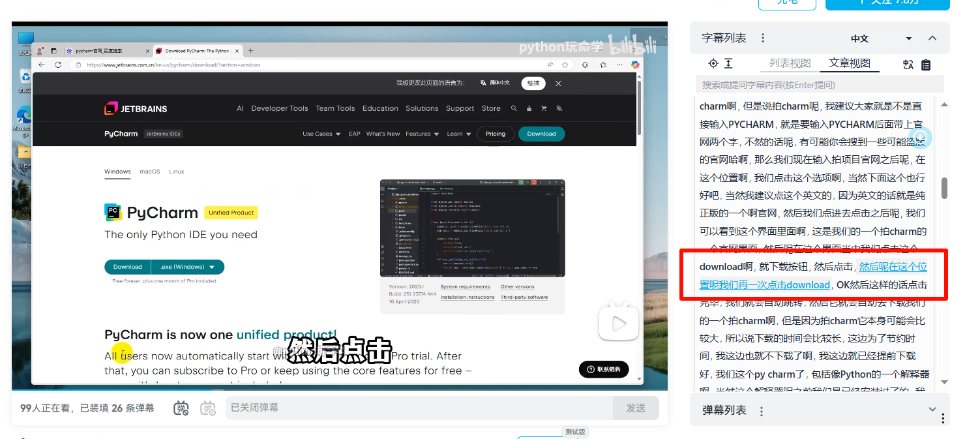Close the language suggestion banner with X
Image resolution: width=980 pixels, height=439 pixels.
[x=558, y=83]
